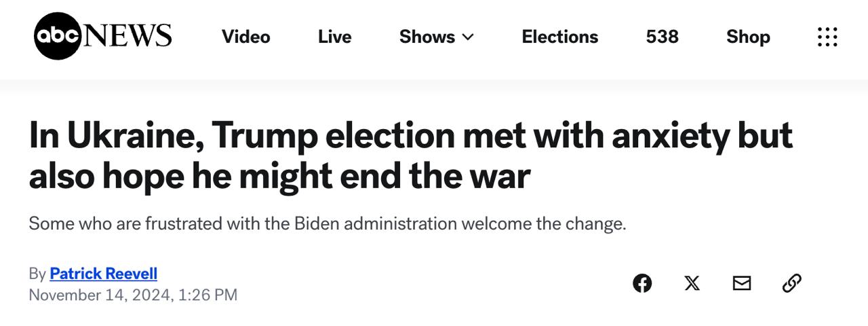Screen dimensions: 868x326
Task: Open the 538 nav link
Action: 662,37
